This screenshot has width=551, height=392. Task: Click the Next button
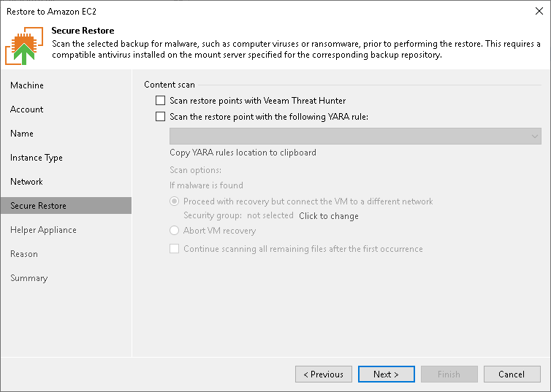(386, 374)
